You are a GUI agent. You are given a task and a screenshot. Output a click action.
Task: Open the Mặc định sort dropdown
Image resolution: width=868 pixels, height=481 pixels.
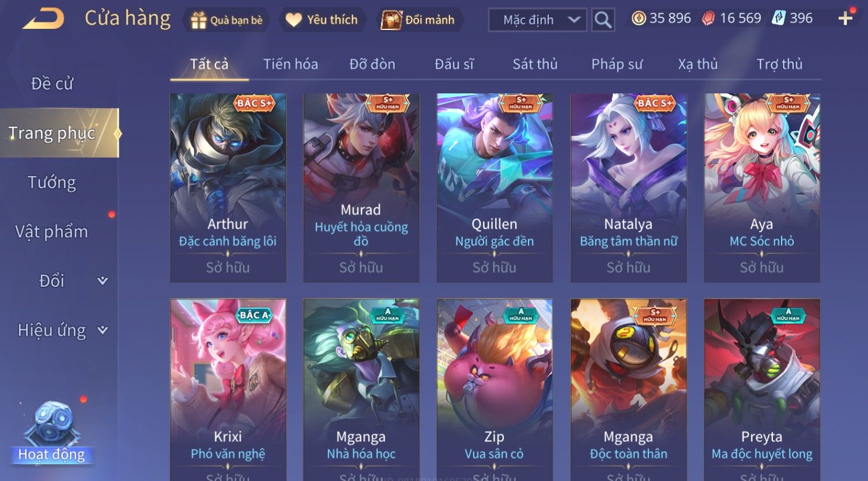pos(537,20)
